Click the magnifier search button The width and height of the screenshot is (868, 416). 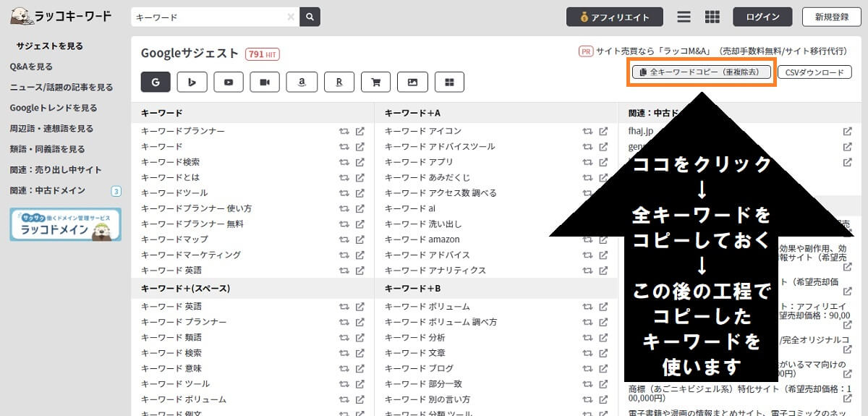[x=310, y=17]
